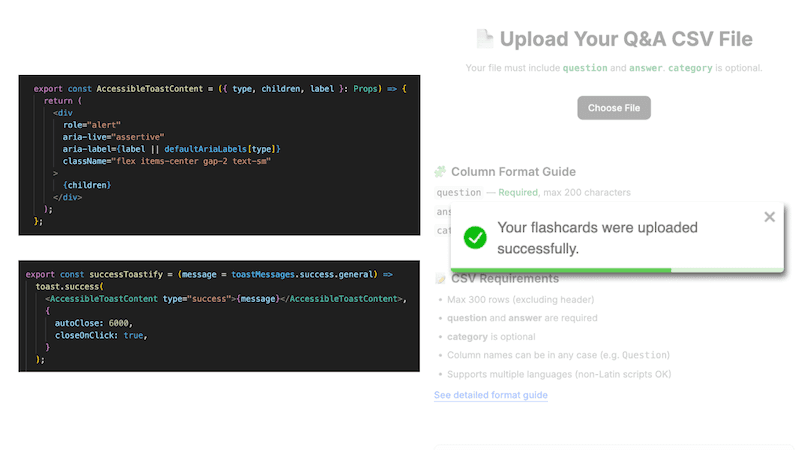800x450 pixels.
Task: Click the aria-live="assertive" code line
Action: [113, 137]
